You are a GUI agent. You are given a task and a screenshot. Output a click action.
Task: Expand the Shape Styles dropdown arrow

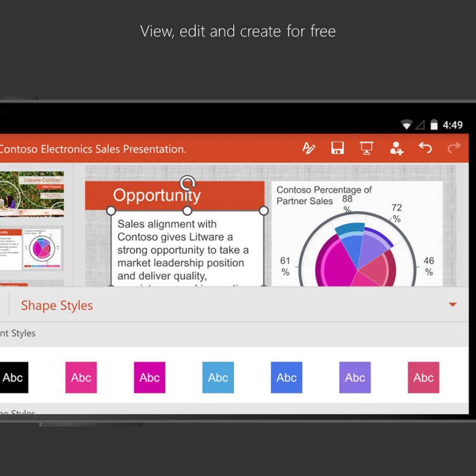point(452,304)
